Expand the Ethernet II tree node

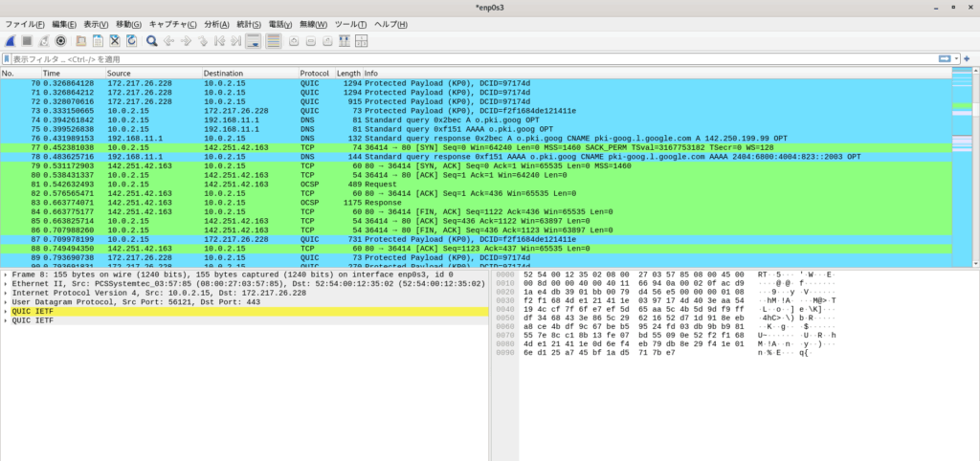pos(6,284)
